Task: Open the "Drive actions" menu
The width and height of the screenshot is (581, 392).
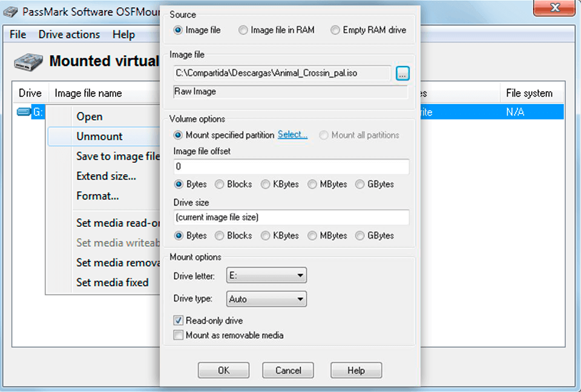Action: pyautogui.click(x=68, y=34)
